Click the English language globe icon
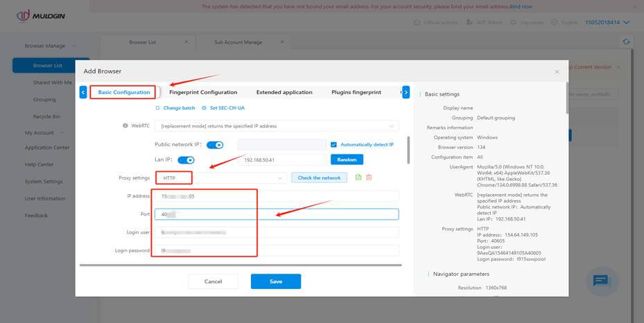The height and width of the screenshot is (323, 644). (x=555, y=22)
